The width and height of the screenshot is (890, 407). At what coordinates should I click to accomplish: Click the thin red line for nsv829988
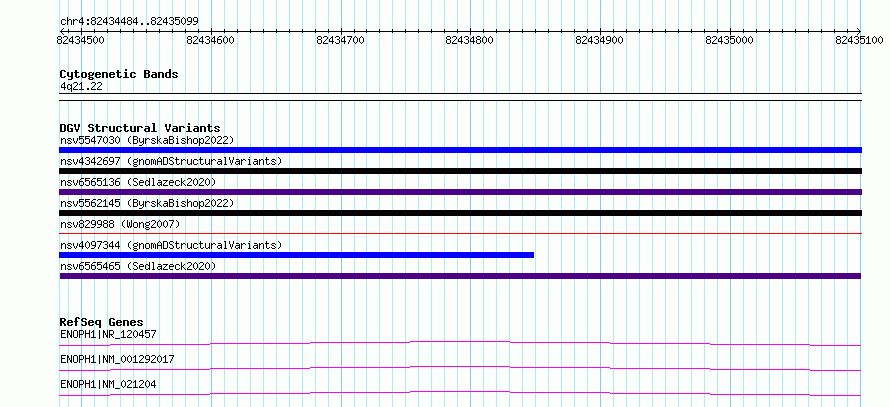[460, 233]
